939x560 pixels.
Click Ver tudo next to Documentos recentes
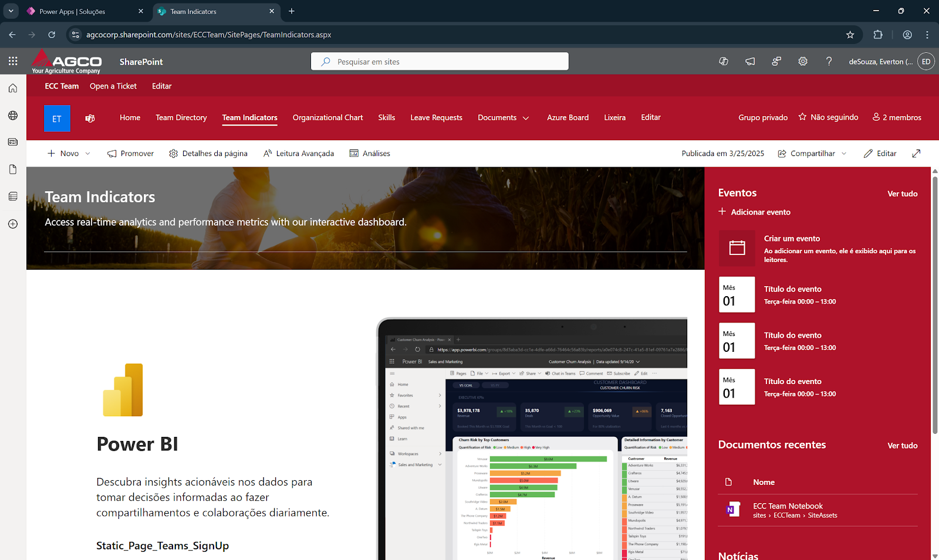click(x=902, y=446)
